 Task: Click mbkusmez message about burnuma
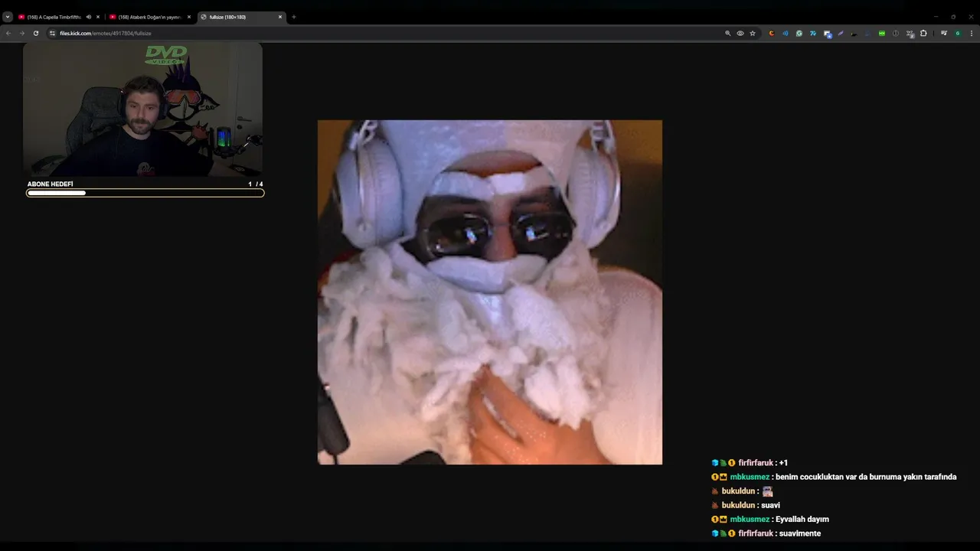tap(834, 477)
